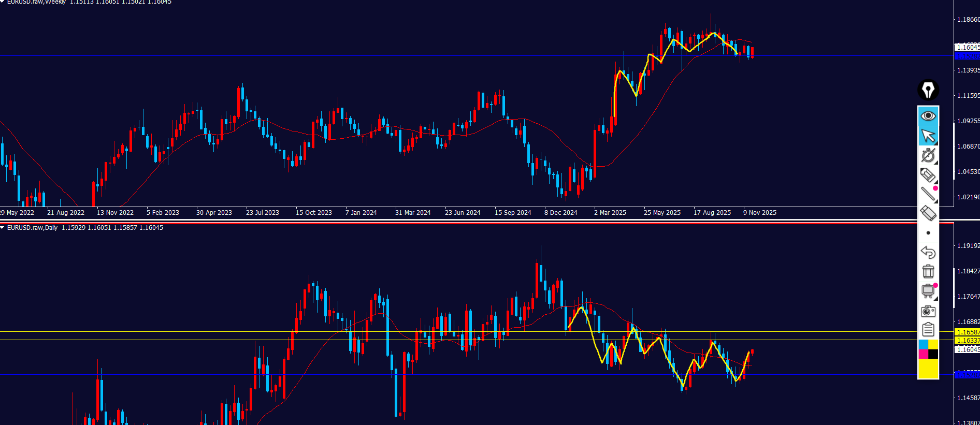Open the whiteboard easel tool

pyautogui.click(x=928, y=291)
